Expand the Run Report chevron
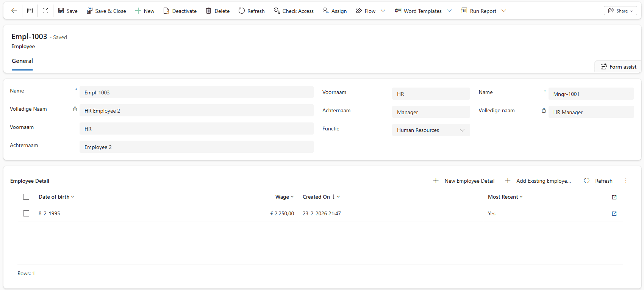 click(504, 11)
